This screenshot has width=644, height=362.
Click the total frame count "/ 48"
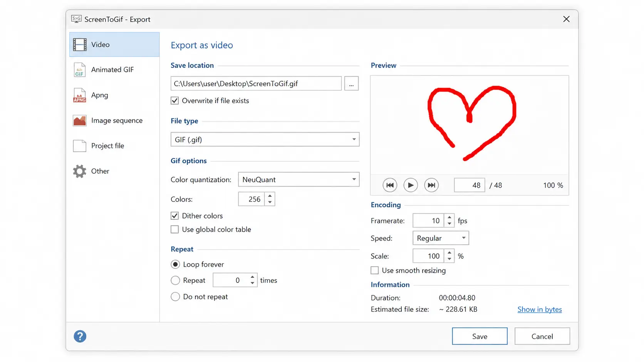coord(496,185)
